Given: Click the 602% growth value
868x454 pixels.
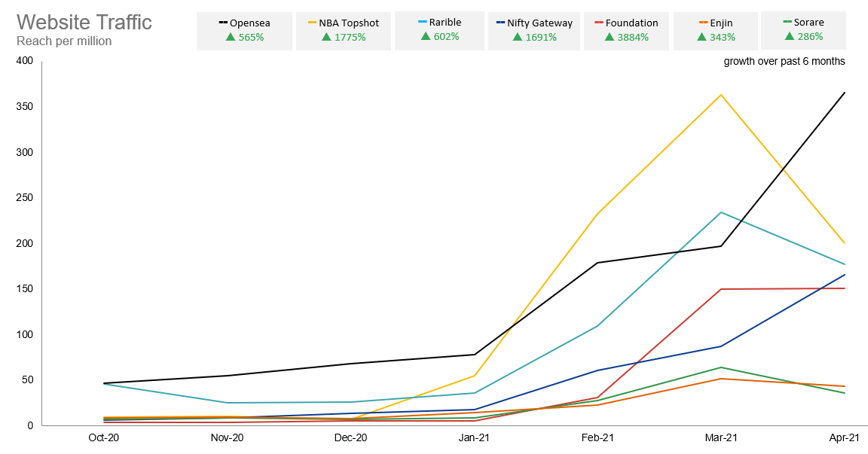Looking at the screenshot, I should pos(447,36).
